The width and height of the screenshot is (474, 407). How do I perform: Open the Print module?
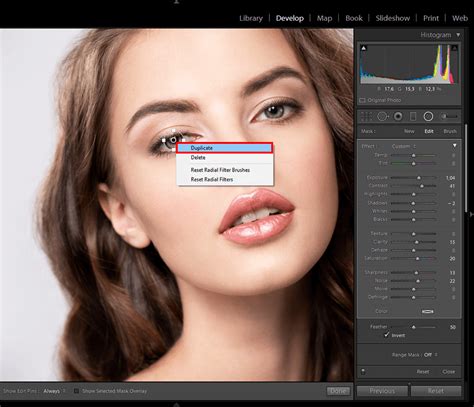pos(431,18)
